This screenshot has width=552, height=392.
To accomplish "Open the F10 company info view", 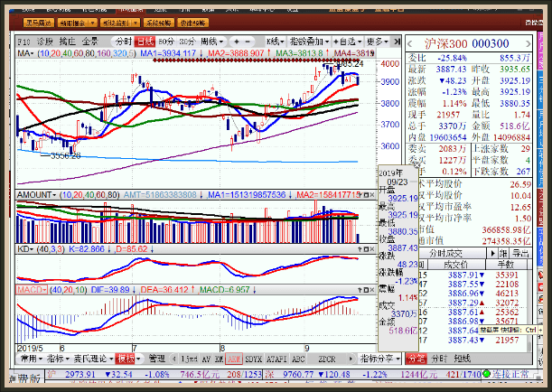I will point(23,42).
